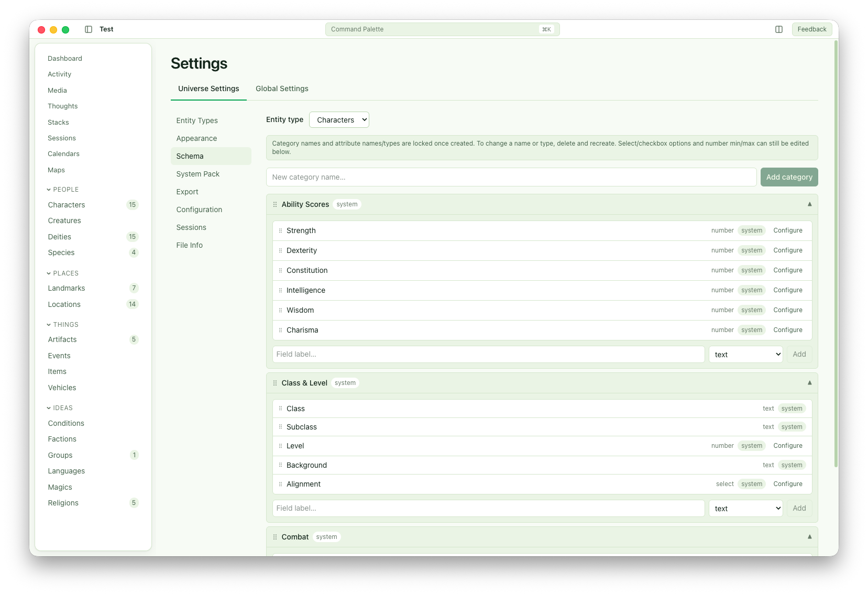Click the New category name field
The image size is (868, 595).
(511, 177)
